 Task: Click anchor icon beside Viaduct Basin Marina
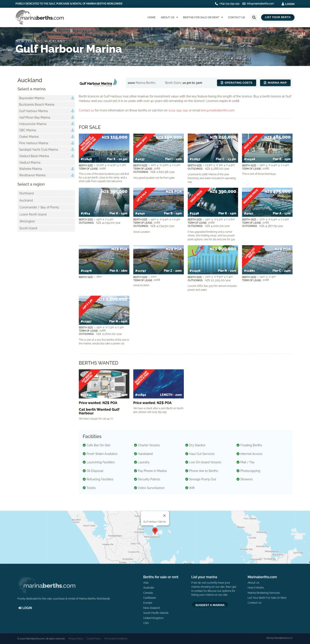(73, 156)
